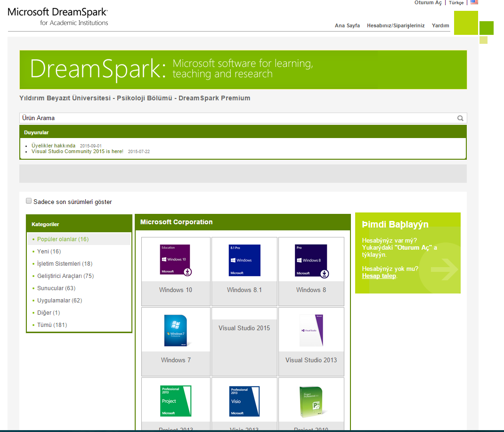Click Windows 10 product title
This screenshot has height=432, width=504.
[176, 290]
